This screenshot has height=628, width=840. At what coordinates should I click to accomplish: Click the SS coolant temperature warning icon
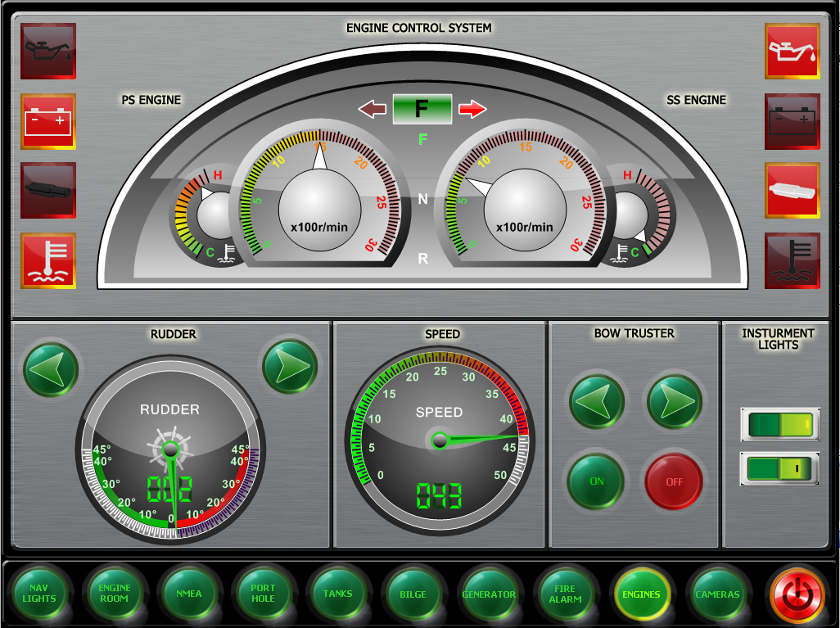(791, 260)
